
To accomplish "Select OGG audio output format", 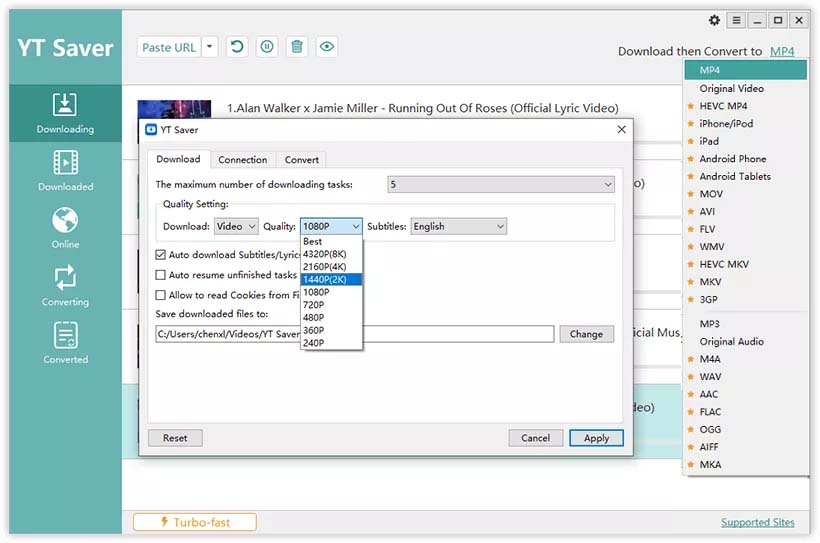I will [x=746, y=429].
